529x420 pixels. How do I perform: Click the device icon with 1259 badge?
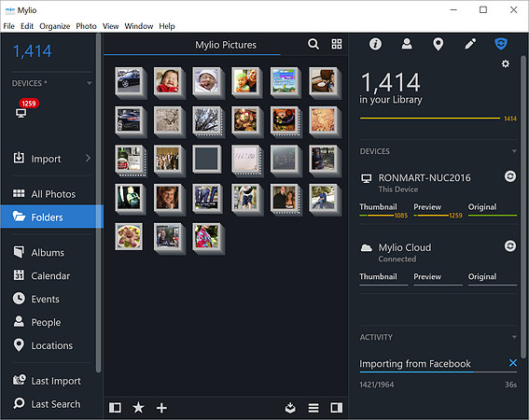click(x=21, y=113)
